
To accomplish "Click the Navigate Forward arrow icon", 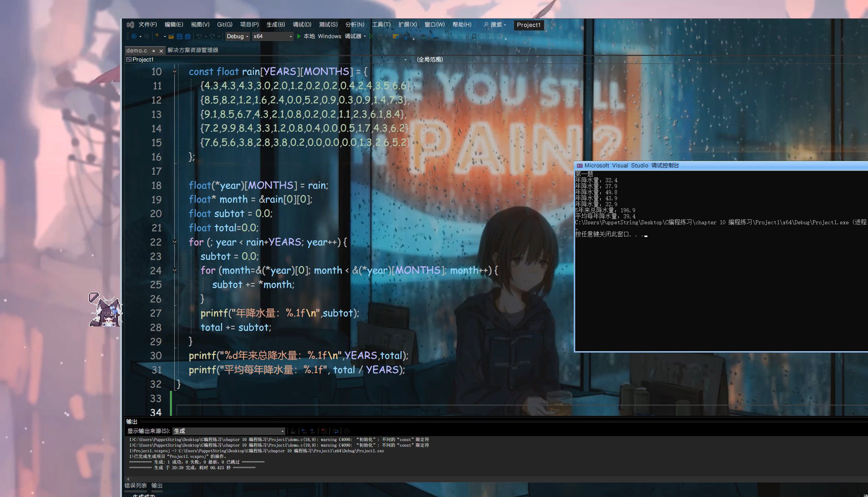I will [x=147, y=36].
